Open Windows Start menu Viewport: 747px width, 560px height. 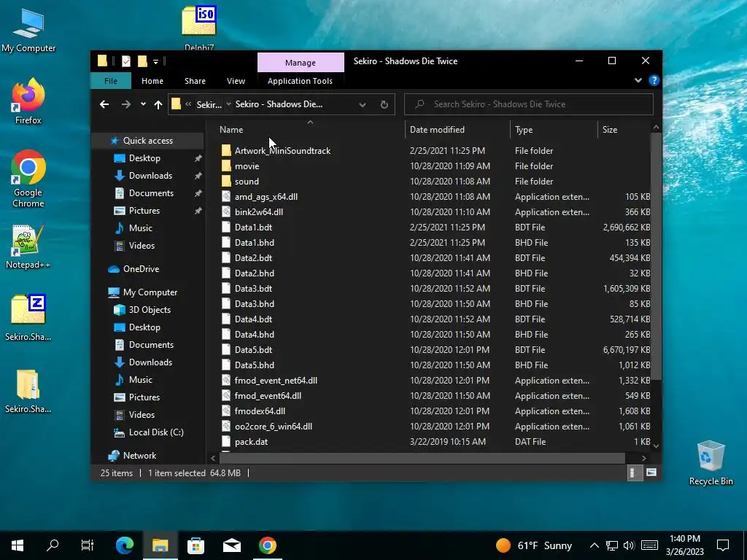[x=18, y=545]
